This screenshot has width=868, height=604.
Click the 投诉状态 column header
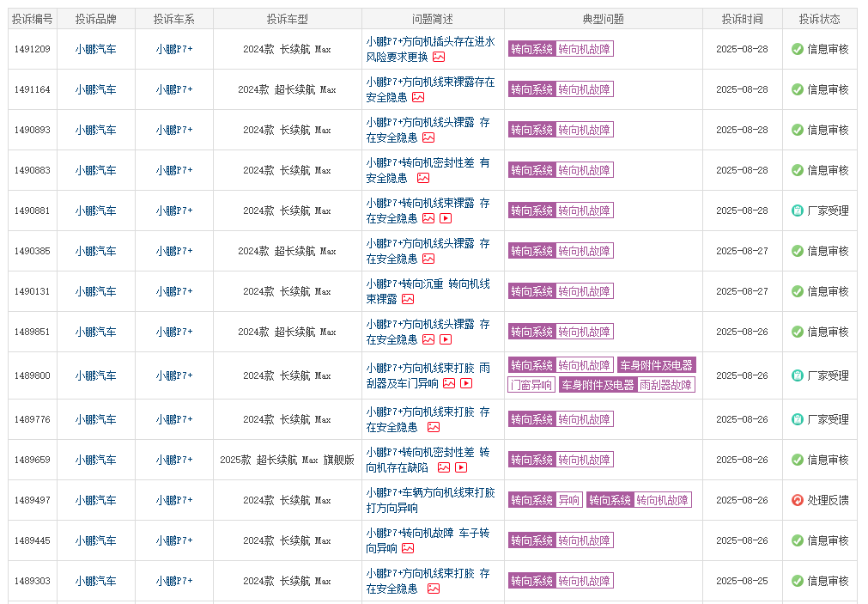pyautogui.click(x=819, y=19)
